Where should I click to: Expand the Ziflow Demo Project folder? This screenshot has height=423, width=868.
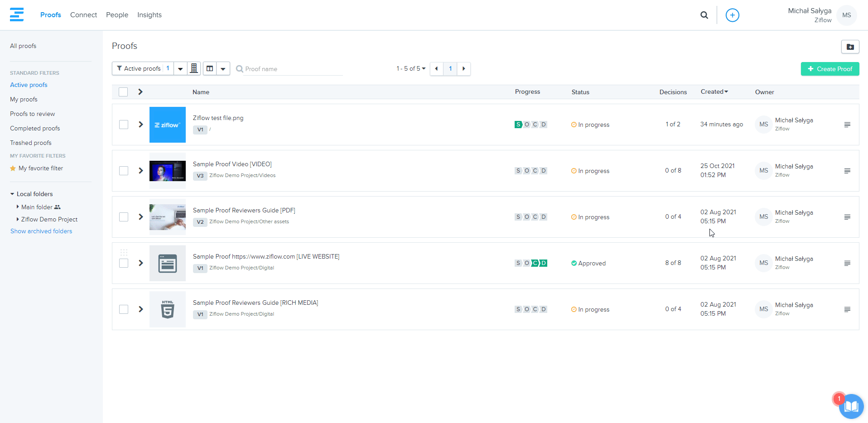(18, 219)
